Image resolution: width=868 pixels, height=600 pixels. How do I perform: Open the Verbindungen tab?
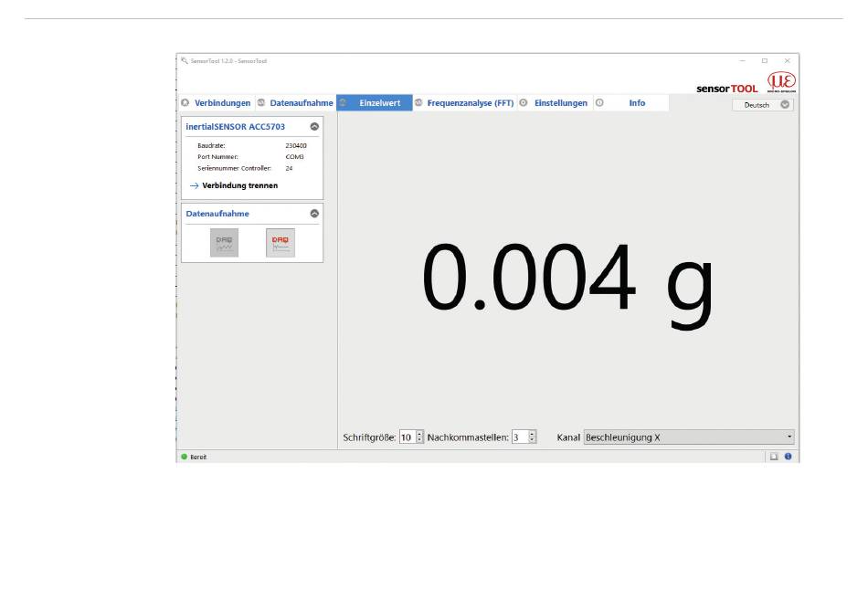pyautogui.click(x=216, y=103)
